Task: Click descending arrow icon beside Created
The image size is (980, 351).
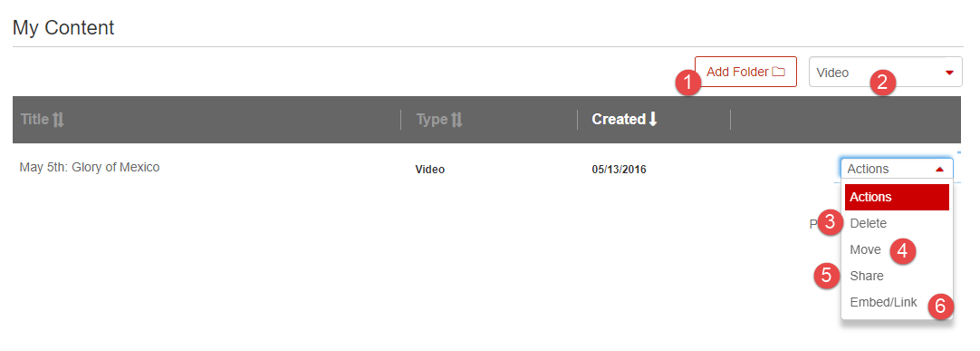Action: pyautogui.click(x=653, y=119)
